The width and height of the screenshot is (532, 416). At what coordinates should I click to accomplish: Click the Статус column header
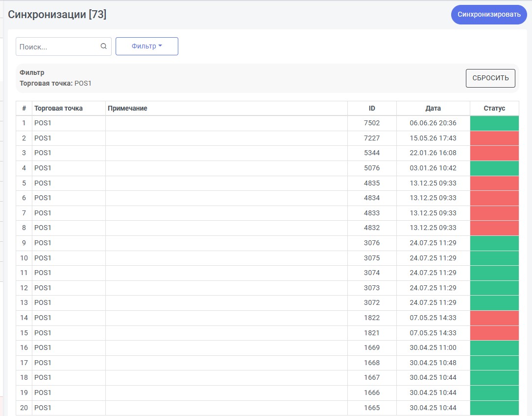pyautogui.click(x=494, y=108)
